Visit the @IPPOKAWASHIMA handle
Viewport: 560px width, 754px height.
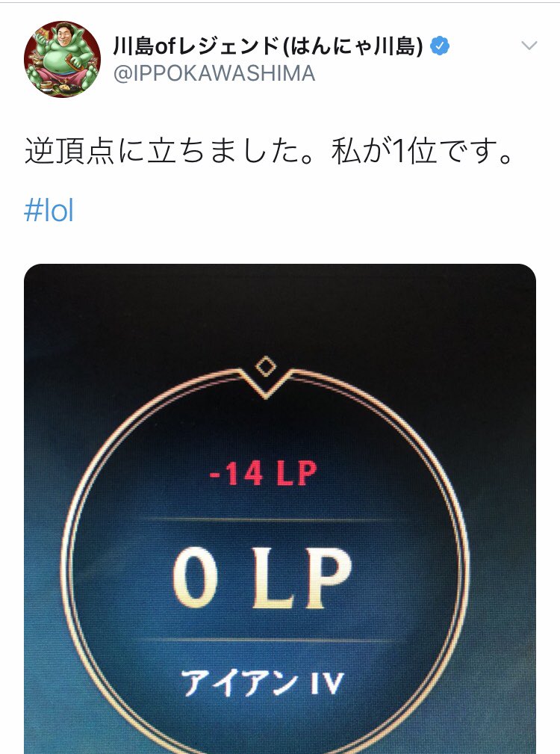point(214,73)
